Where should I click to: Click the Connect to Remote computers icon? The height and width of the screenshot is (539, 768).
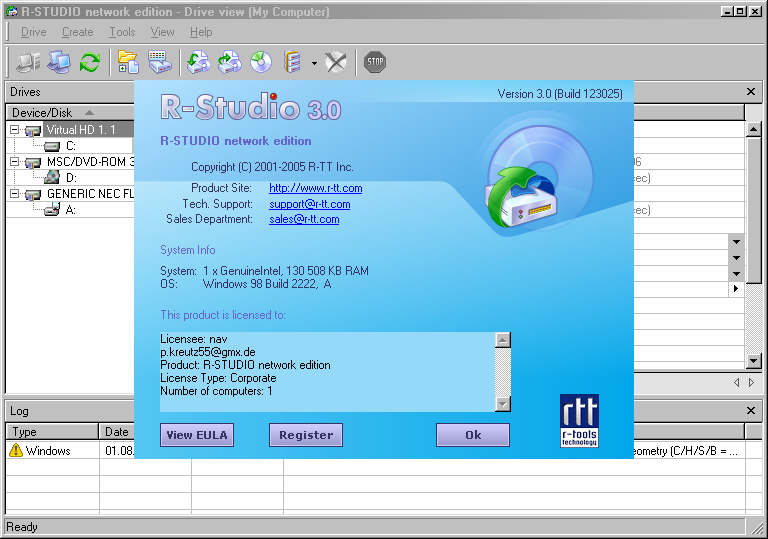(x=59, y=63)
